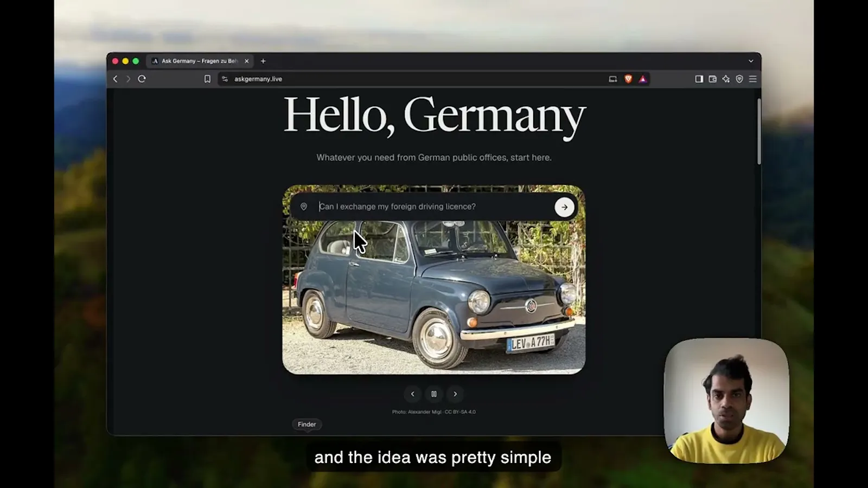Select the Ask Germany browser tab

200,61
